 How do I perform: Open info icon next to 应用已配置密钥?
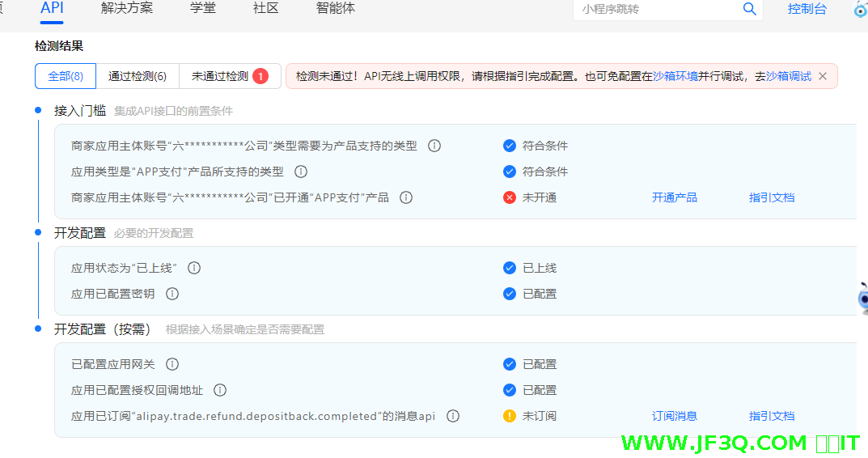pyautogui.click(x=172, y=294)
